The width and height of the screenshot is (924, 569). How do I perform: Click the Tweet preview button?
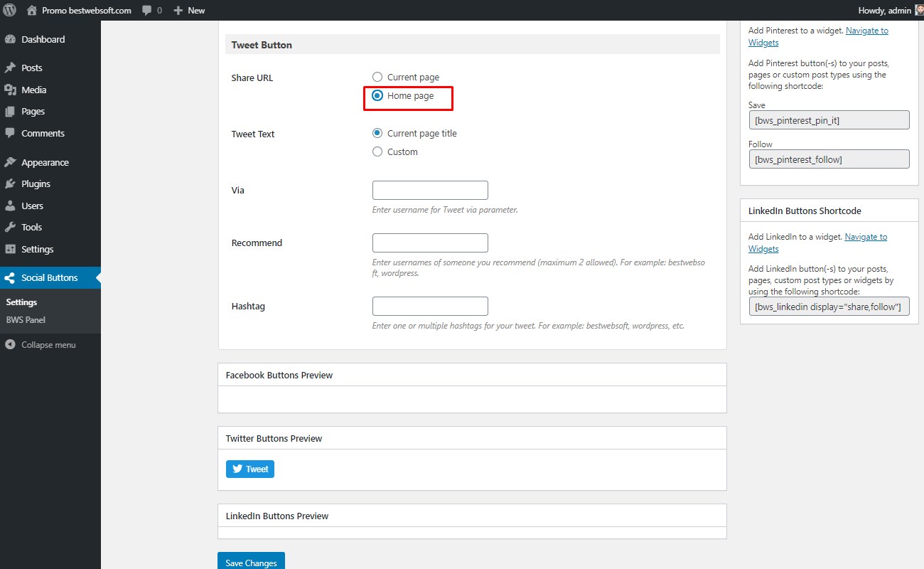coord(250,469)
